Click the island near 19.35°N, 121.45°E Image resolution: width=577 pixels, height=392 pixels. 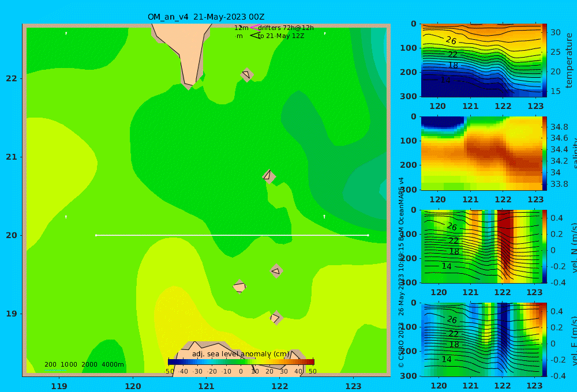click(239, 287)
